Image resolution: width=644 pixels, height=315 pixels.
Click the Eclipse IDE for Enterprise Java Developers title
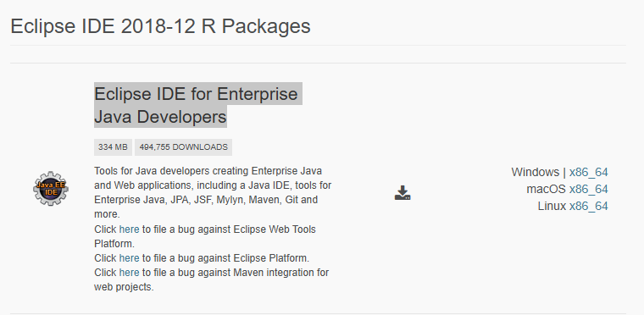coord(198,105)
